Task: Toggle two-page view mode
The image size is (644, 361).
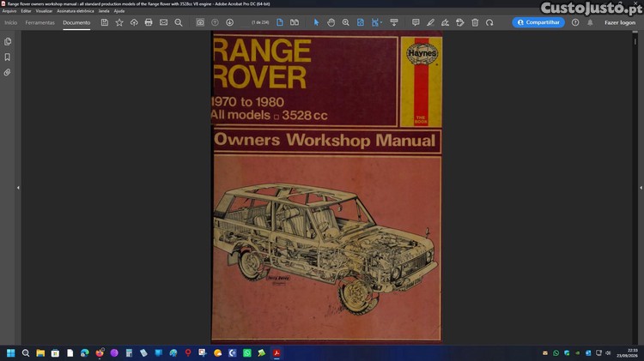Action: (x=295, y=22)
